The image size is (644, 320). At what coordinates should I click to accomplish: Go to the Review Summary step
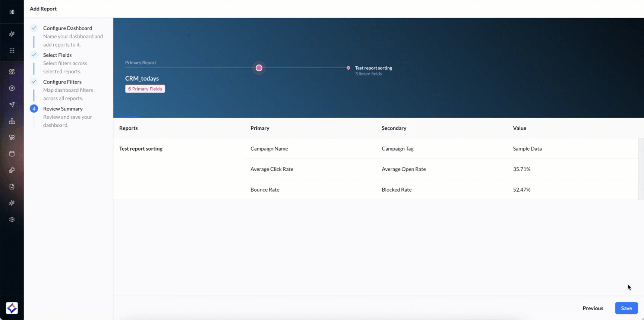coord(63,109)
